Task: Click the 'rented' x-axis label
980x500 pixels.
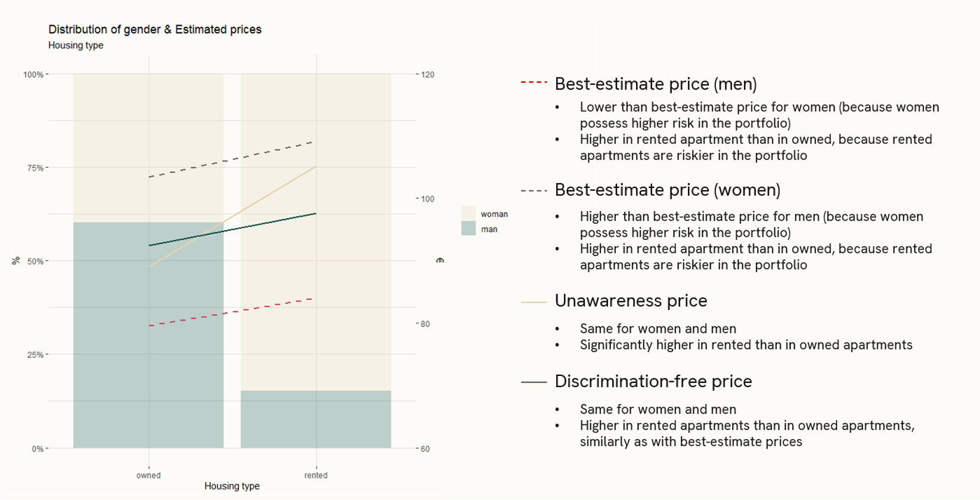Action: 316,476
